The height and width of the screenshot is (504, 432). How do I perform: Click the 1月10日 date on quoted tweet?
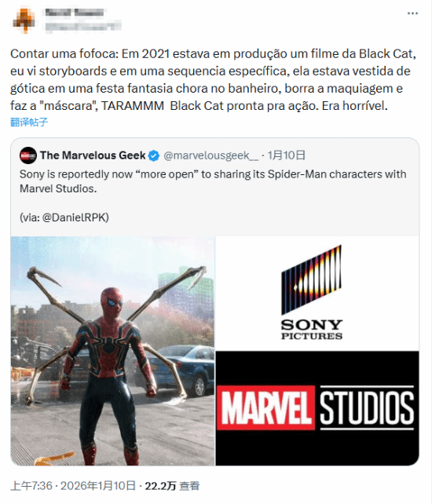click(x=286, y=155)
